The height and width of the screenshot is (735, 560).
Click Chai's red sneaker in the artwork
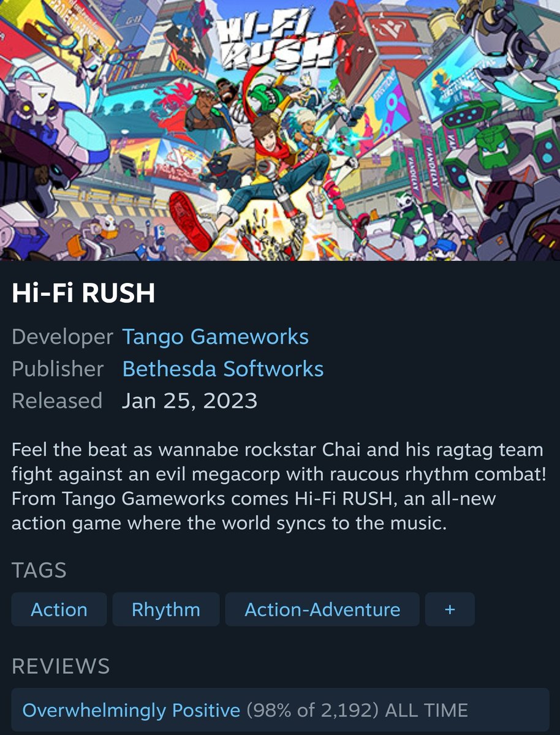189,221
